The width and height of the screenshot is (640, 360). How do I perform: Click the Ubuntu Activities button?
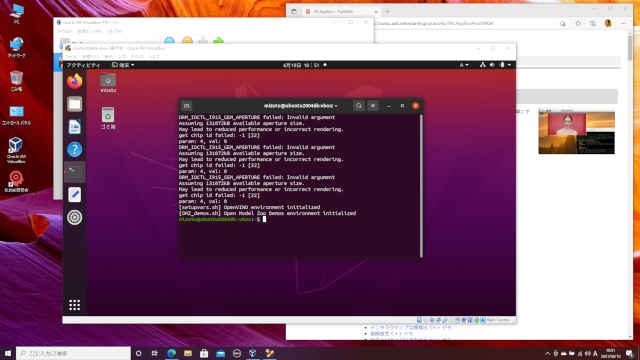83,65
